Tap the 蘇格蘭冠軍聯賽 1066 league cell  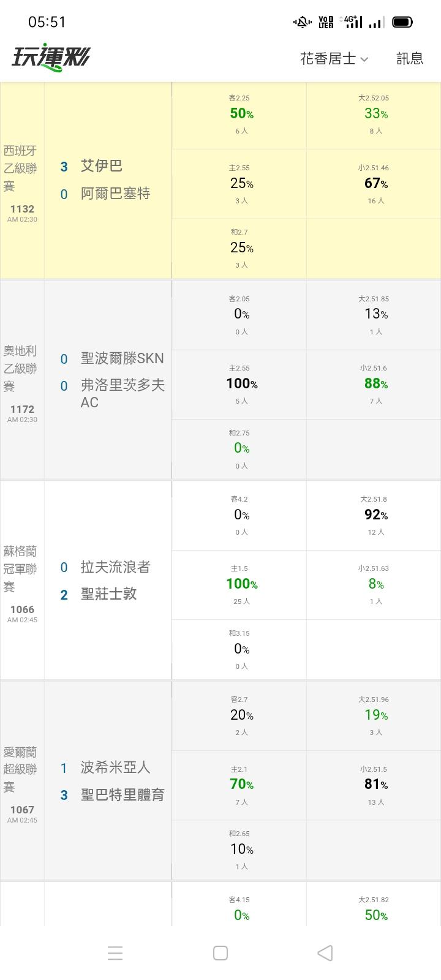point(22,580)
